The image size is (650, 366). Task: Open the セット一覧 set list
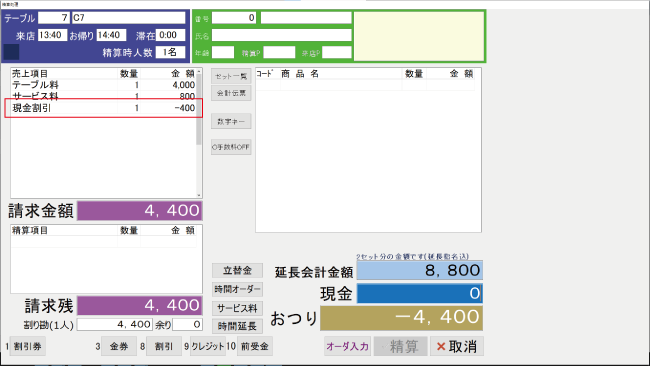point(231,76)
